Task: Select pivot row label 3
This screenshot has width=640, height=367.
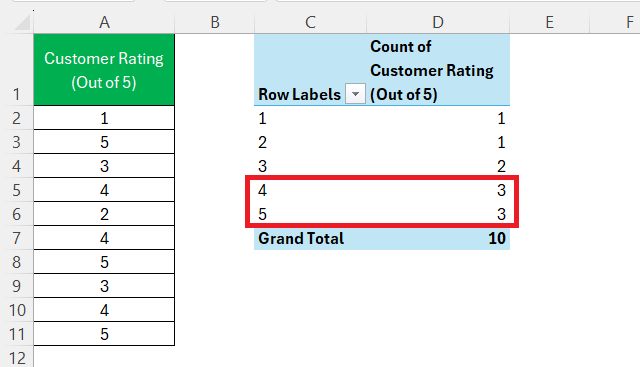Action: (x=310, y=166)
